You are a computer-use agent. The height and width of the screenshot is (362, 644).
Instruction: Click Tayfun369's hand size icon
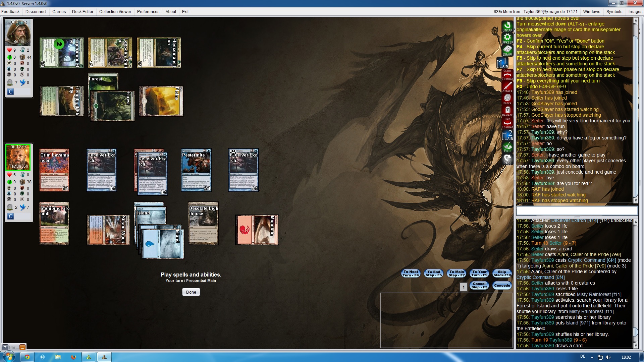(x=22, y=175)
